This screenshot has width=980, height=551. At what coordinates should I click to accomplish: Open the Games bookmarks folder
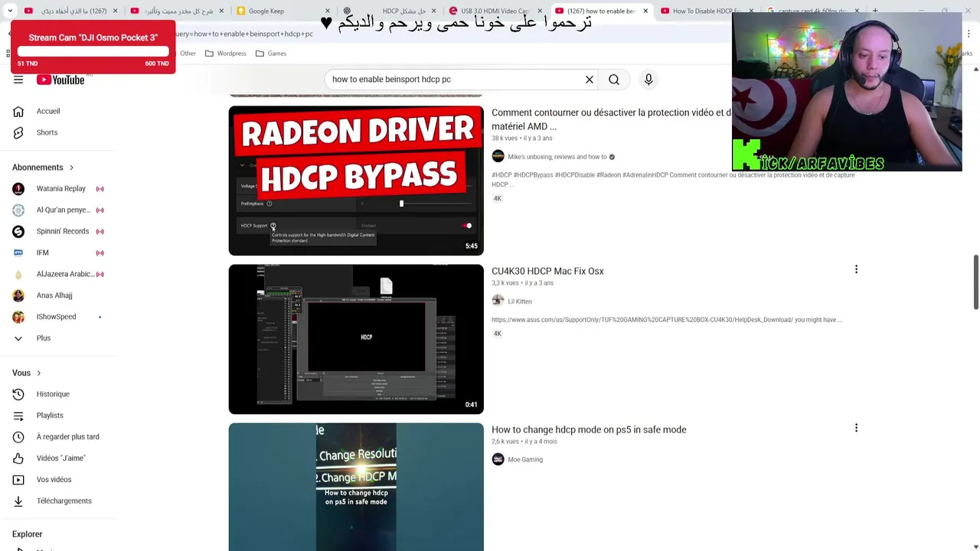(x=271, y=54)
